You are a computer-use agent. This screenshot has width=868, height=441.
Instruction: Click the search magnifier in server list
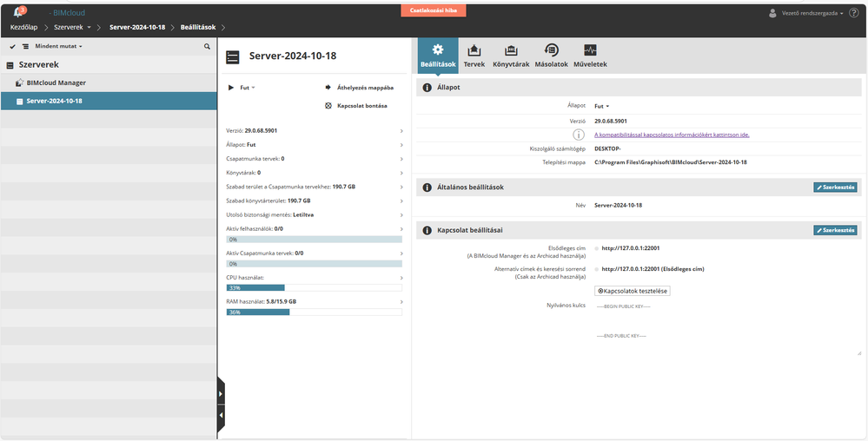207,47
